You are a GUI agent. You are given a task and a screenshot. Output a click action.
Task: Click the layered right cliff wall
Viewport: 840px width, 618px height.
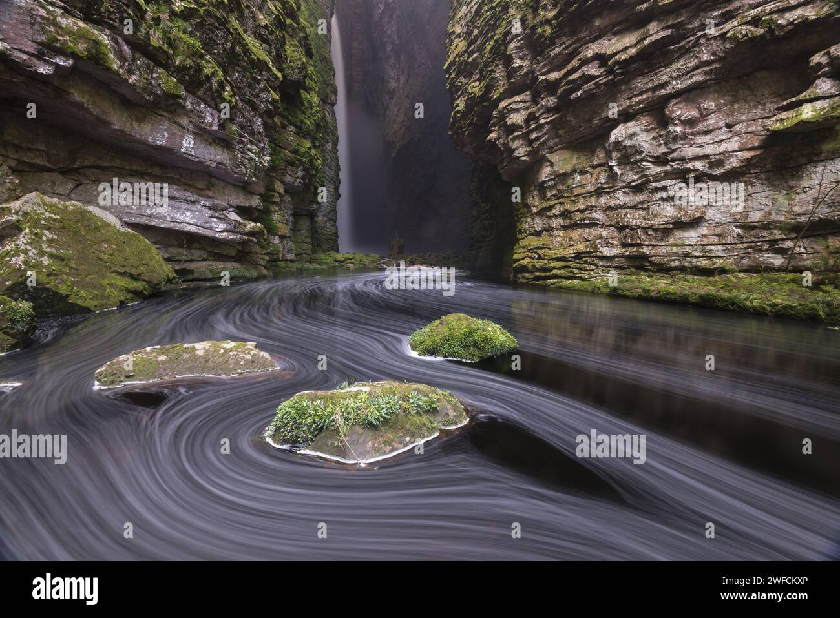tap(646, 142)
